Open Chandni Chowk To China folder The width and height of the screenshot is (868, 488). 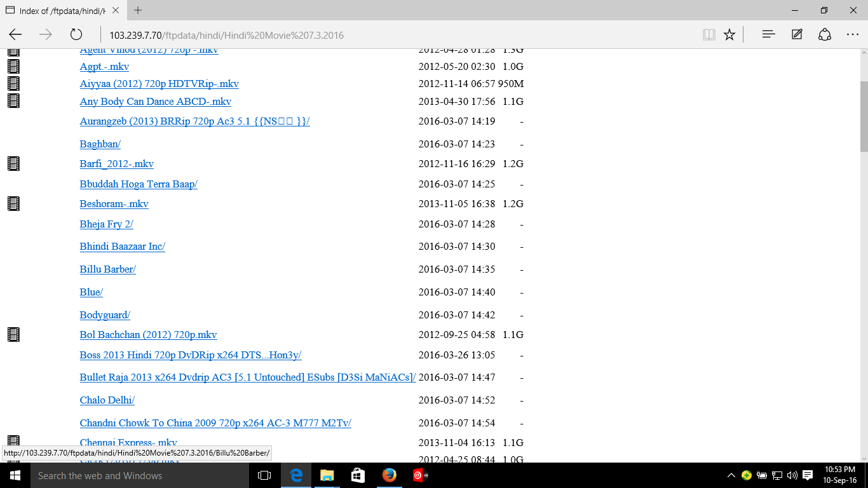[x=215, y=423]
